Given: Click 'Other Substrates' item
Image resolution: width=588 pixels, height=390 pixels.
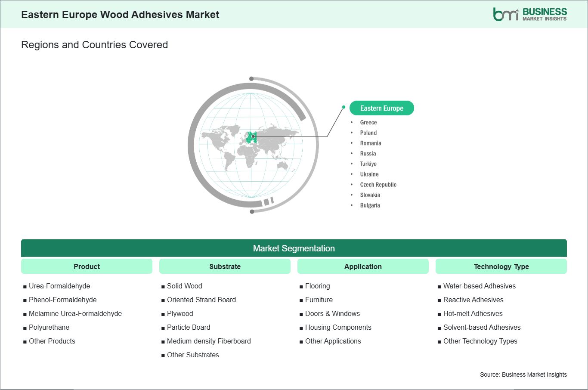Looking at the screenshot, I should click(193, 355).
